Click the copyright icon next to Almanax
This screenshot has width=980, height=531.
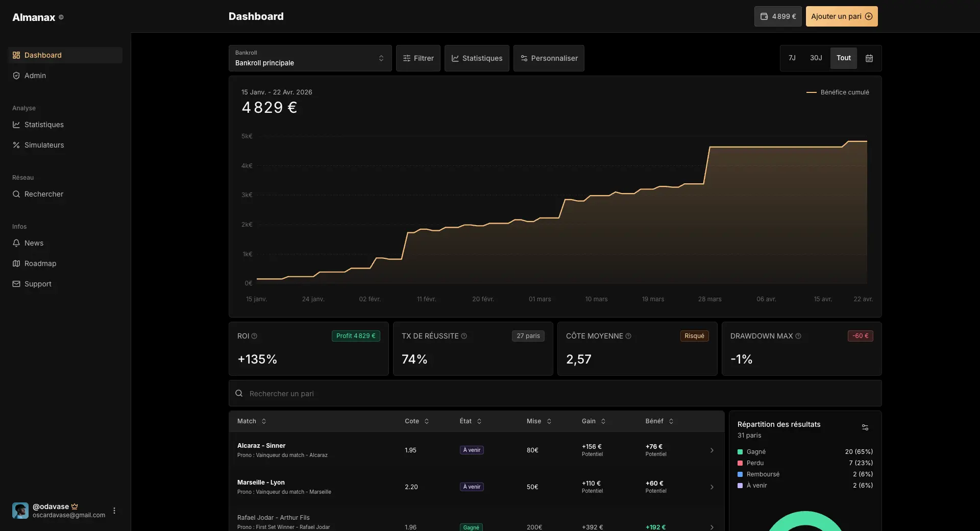coord(61,17)
